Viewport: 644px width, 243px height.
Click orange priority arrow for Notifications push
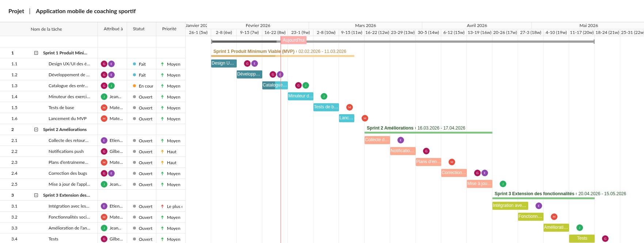tap(162, 152)
